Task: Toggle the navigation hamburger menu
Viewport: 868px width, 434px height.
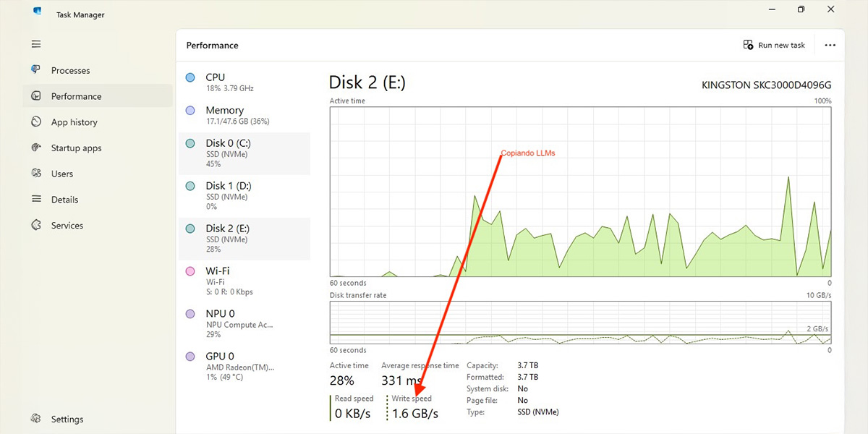Action: click(x=35, y=44)
